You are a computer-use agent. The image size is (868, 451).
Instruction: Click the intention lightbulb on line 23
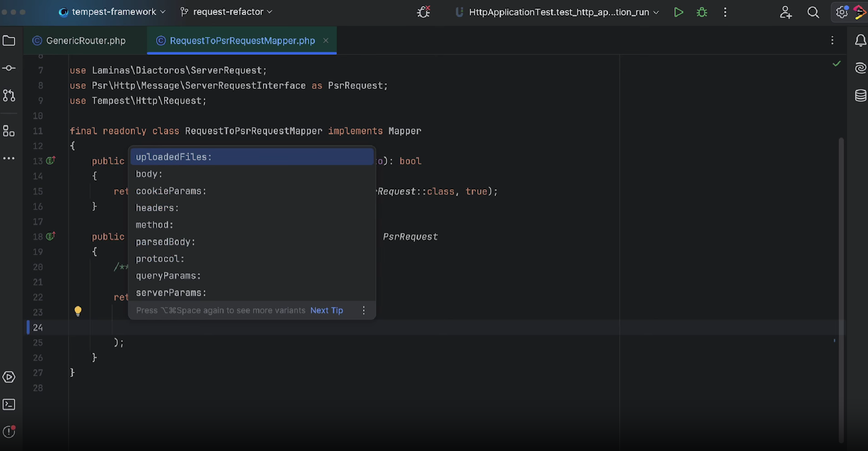point(78,311)
